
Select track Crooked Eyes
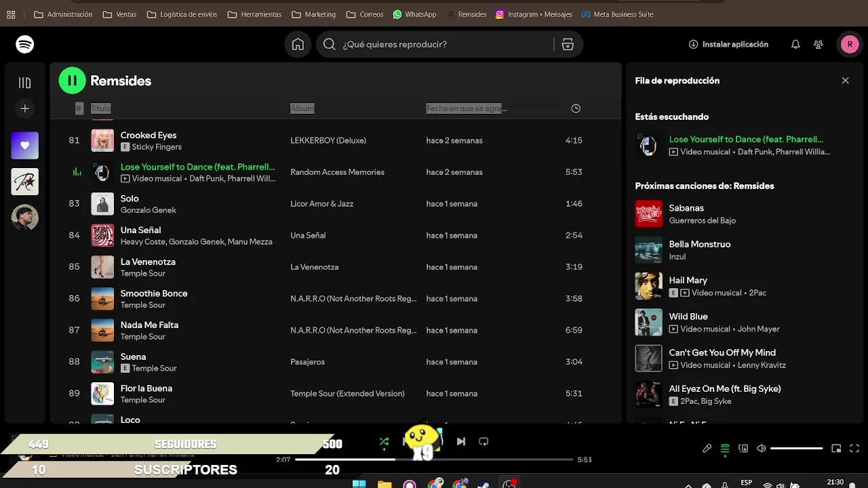148,135
